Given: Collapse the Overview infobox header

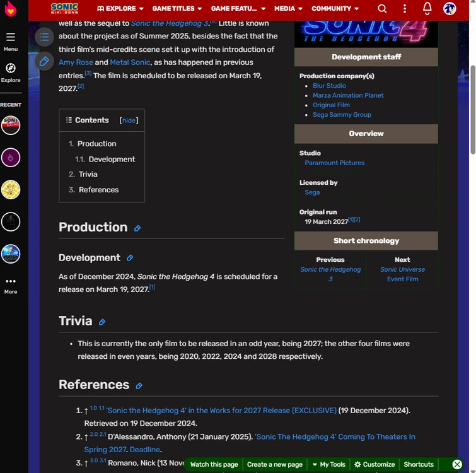Looking at the screenshot, I should tap(366, 134).
